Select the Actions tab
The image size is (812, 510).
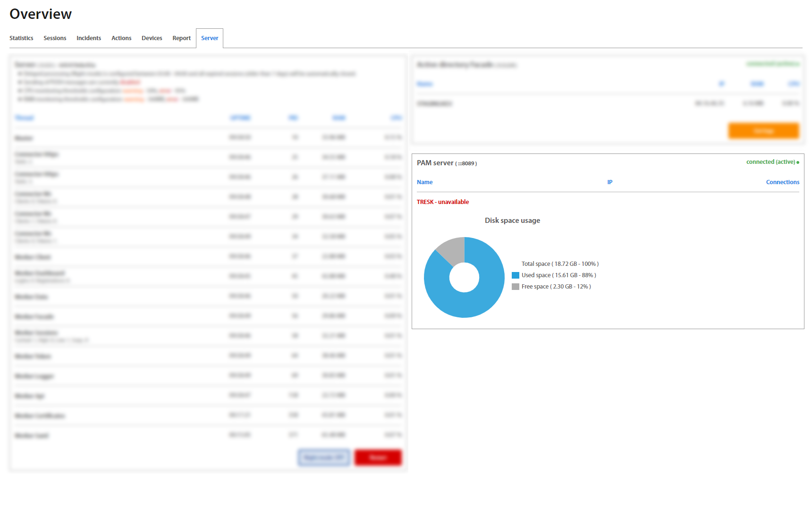pyautogui.click(x=121, y=38)
